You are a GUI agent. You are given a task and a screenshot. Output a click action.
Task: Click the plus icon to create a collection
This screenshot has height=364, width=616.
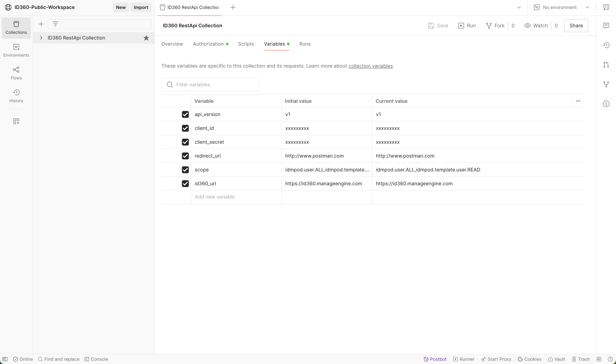coord(41,24)
